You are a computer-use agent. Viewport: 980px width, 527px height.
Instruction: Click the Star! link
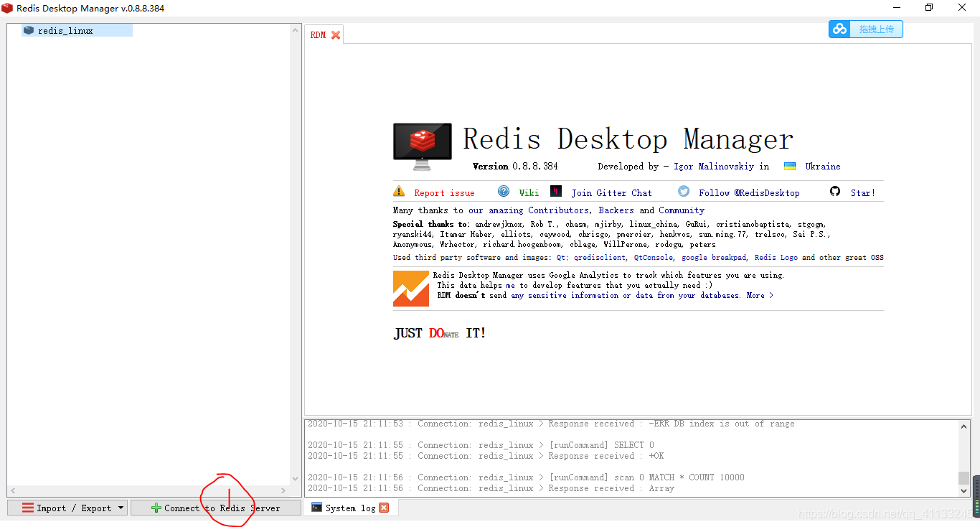click(x=863, y=192)
